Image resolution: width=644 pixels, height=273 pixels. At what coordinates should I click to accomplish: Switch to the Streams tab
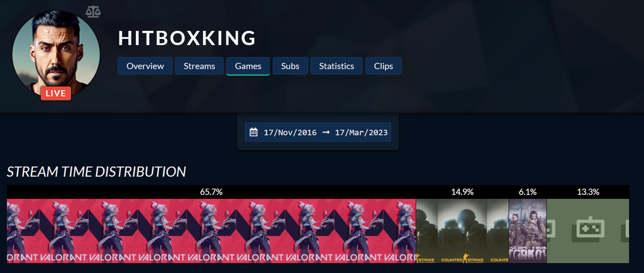(x=199, y=66)
